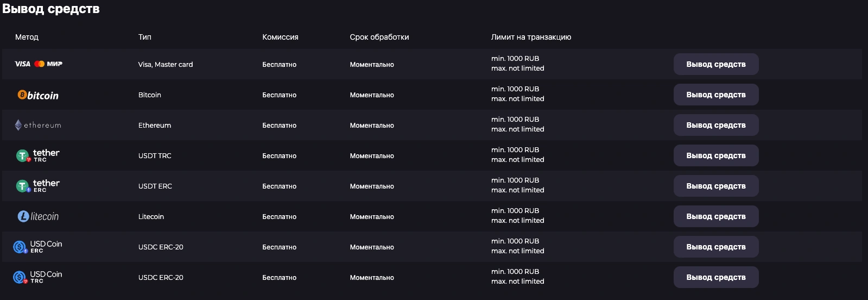Click the "Срок обработки" column header

379,37
